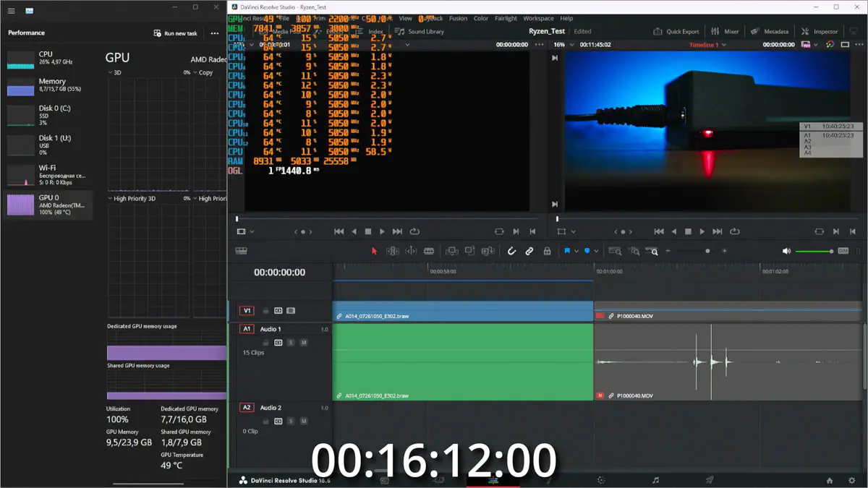Open viewer zoom 16% dropdown

(572, 45)
